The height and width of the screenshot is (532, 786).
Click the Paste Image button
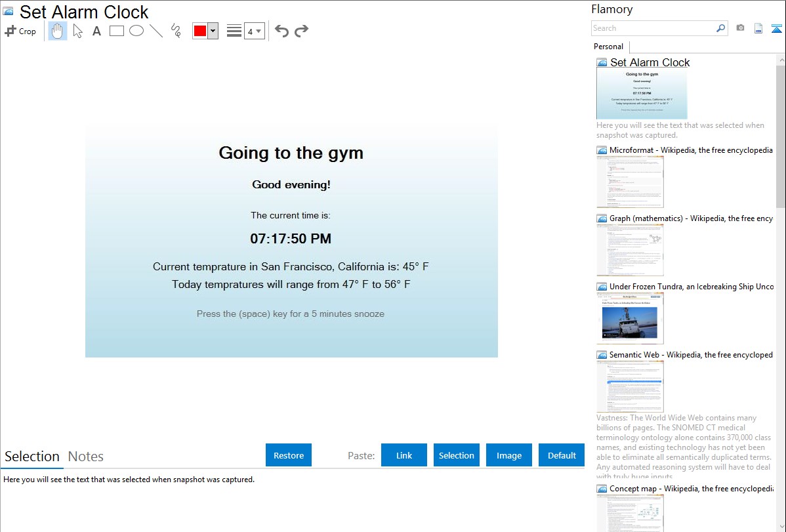click(509, 455)
